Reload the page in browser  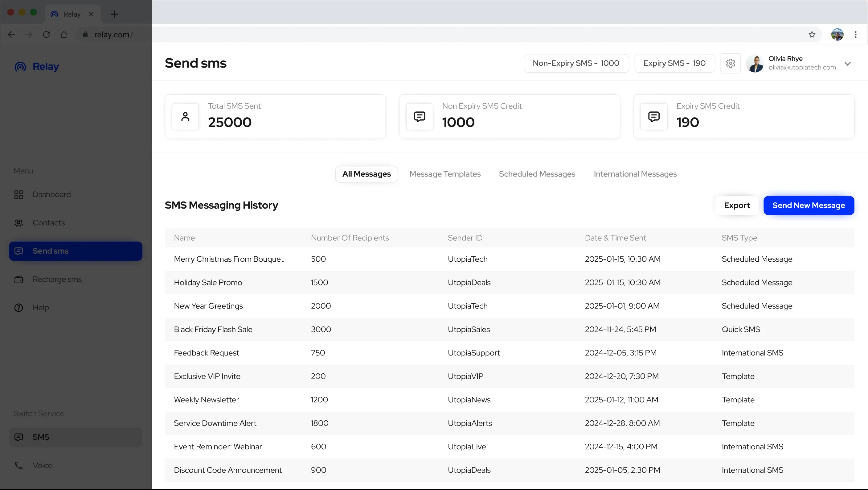[46, 34]
